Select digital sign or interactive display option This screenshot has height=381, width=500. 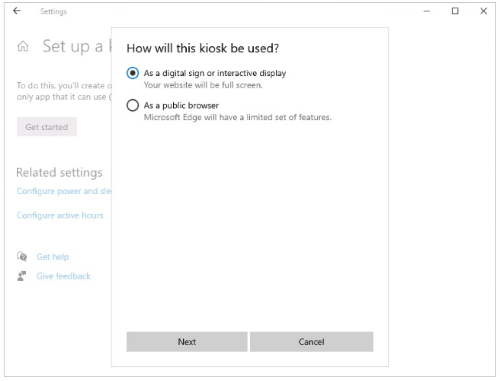click(133, 73)
